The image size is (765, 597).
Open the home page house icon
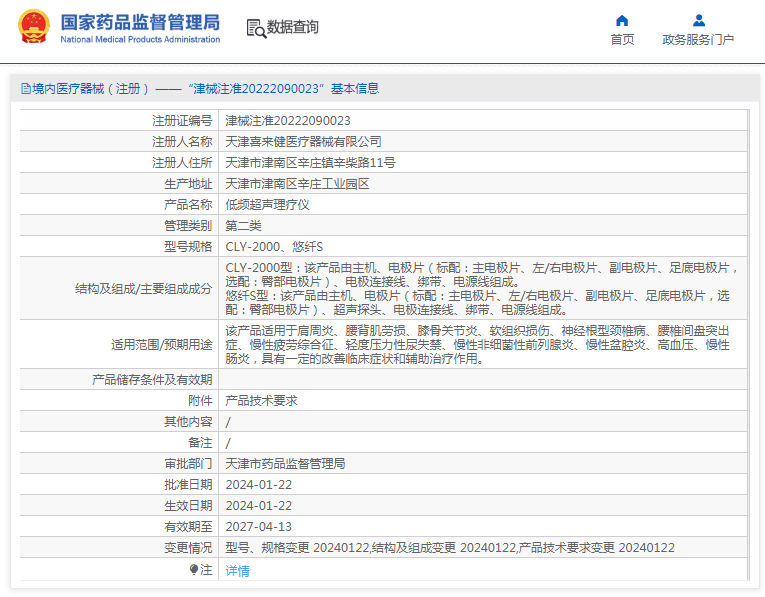[x=622, y=20]
